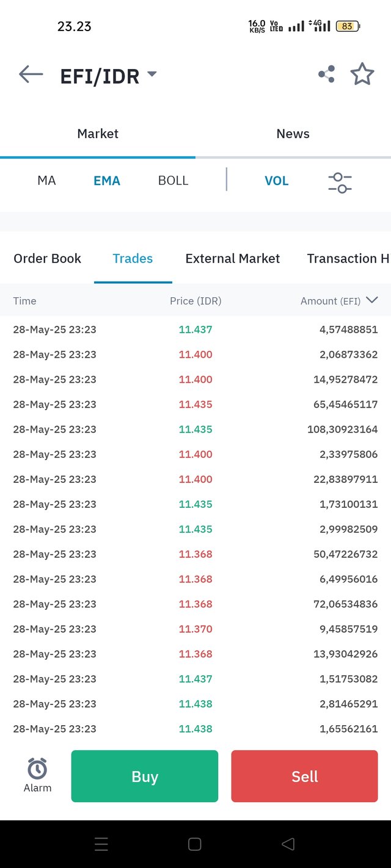The width and height of the screenshot is (391, 868).
Task: Tap the green Buy button
Action: pyautogui.click(x=145, y=776)
